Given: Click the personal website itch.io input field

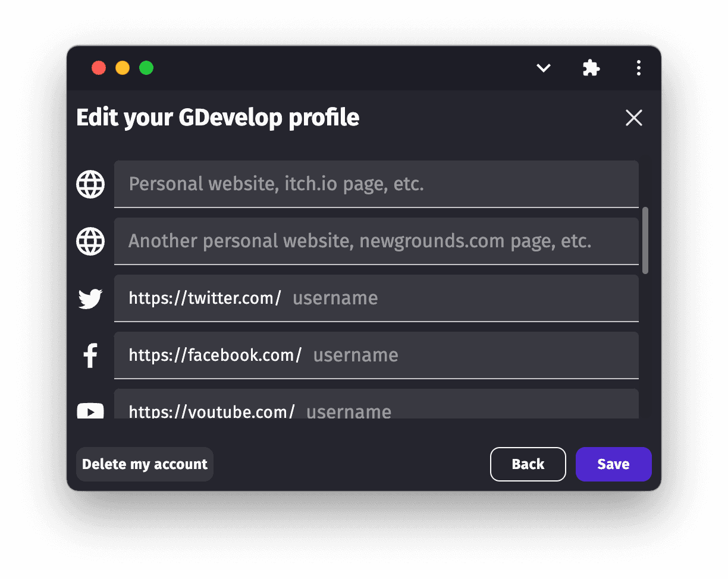Looking at the screenshot, I should (x=376, y=184).
